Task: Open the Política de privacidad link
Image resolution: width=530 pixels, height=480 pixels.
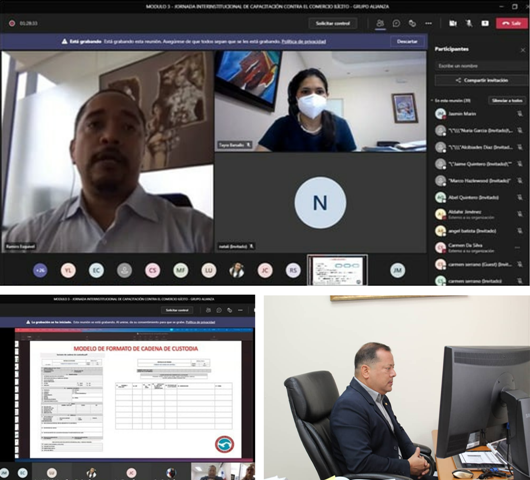Action: [304, 42]
